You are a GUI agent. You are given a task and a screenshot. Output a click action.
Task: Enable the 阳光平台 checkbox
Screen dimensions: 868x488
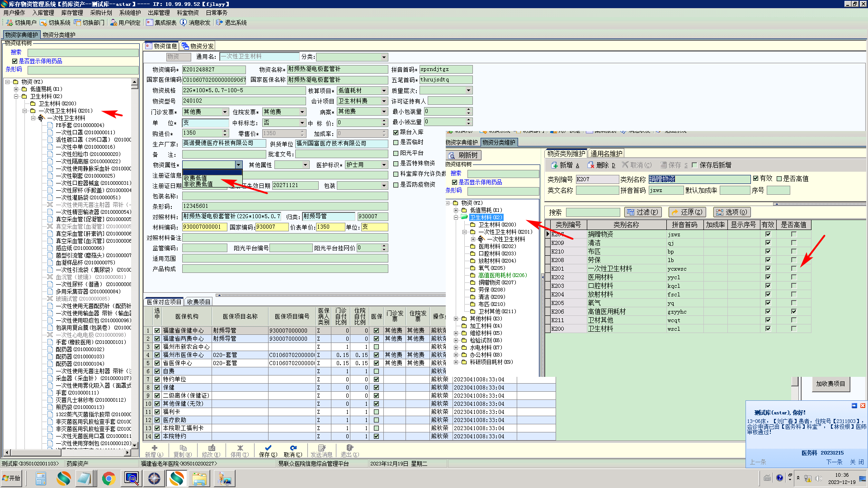click(x=396, y=153)
